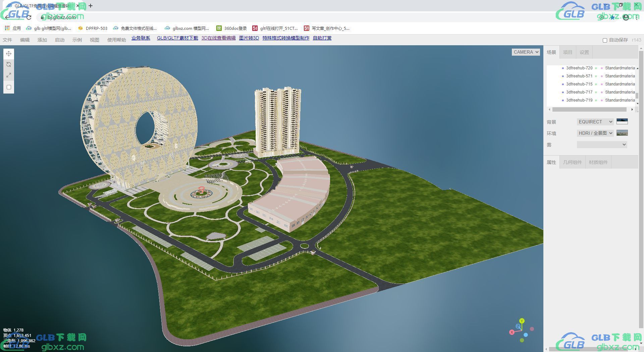This screenshot has height=352, width=644.
Task: Open the EQUIRECT background dropdown
Action: [x=595, y=122]
